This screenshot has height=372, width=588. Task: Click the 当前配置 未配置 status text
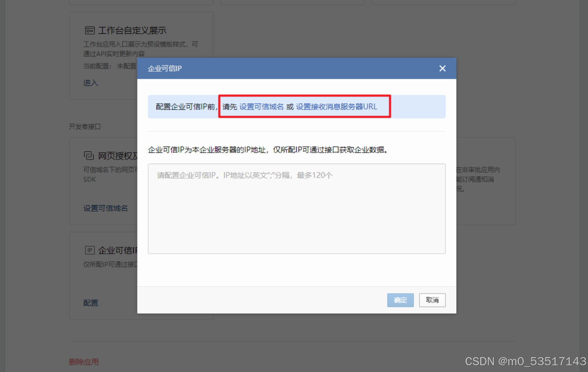point(110,66)
